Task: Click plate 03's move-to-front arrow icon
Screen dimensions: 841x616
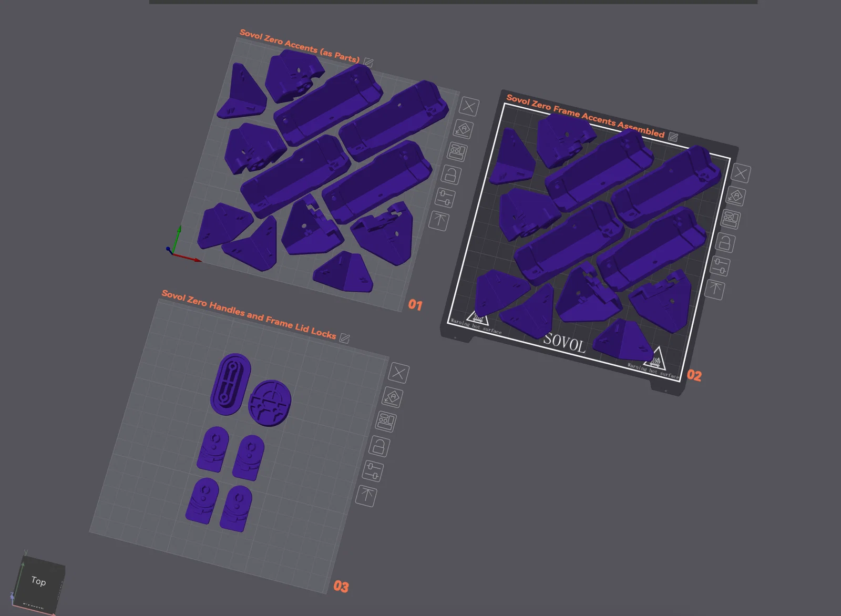Action: 366,496
